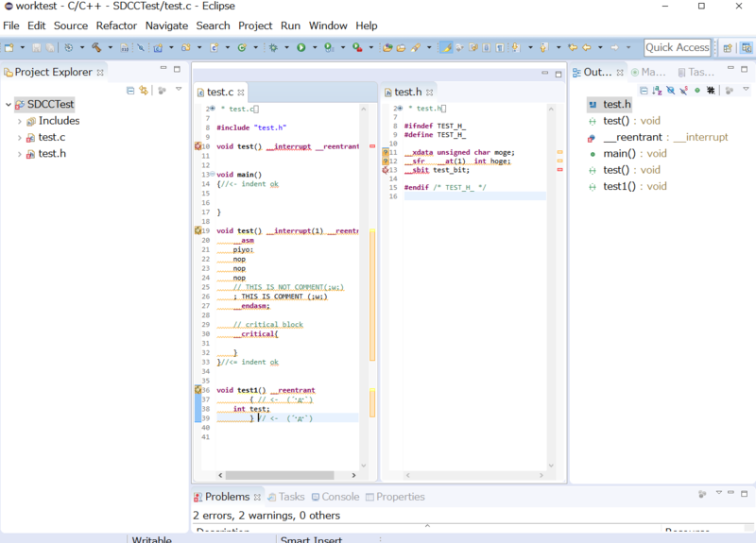The image size is (756, 543).
Task: Click the C/C++ perspective icon
Action: pyautogui.click(x=747, y=48)
